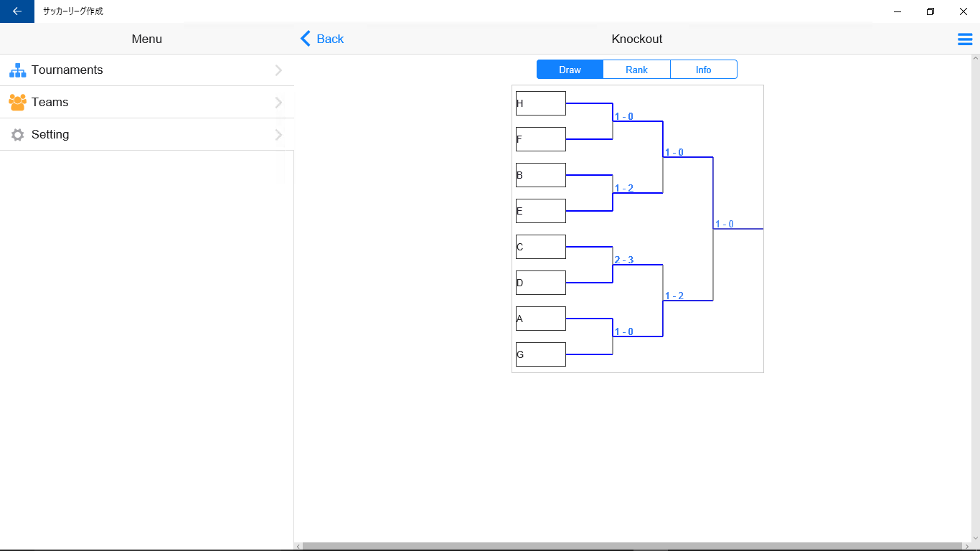Click the Back link text

coord(330,39)
